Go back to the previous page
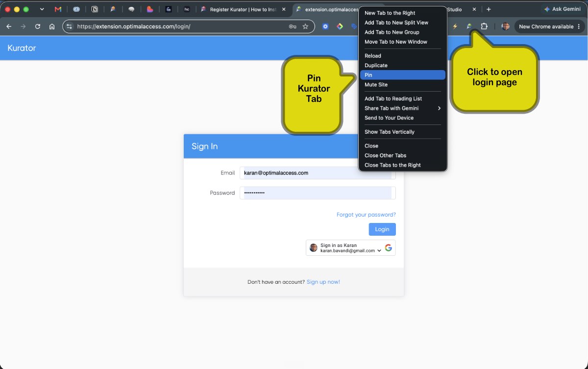The height and width of the screenshot is (369, 588). 9,26
